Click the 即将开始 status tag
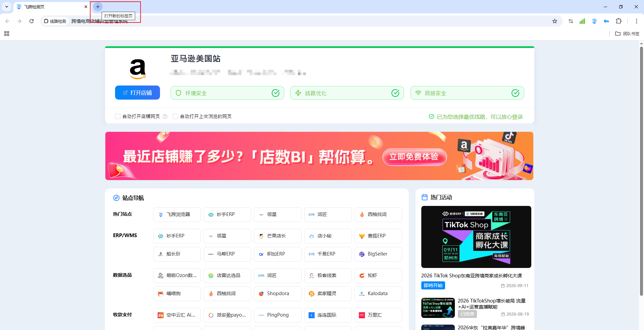Viewport: 644px width, 330px height. tap(433, 285)
